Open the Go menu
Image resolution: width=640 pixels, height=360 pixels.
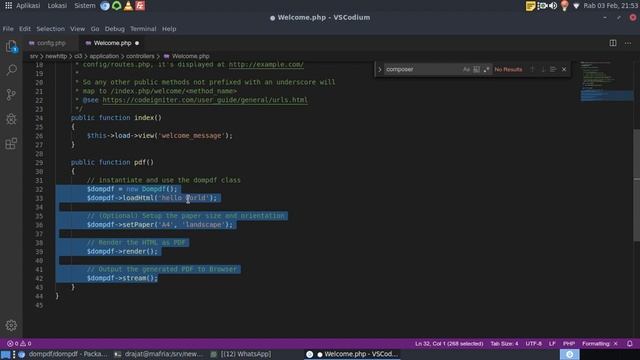pyautogui.click(x=95, y=29)
